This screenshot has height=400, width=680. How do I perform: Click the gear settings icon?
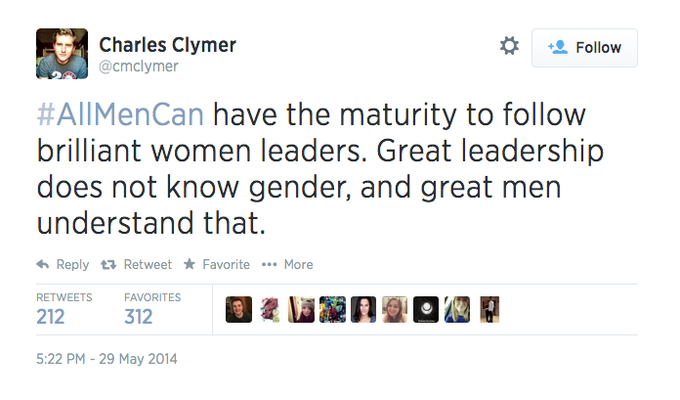(509, 46)
